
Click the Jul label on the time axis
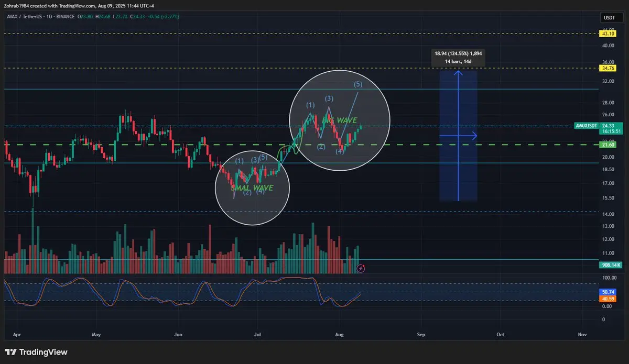(x=257, y=334)
